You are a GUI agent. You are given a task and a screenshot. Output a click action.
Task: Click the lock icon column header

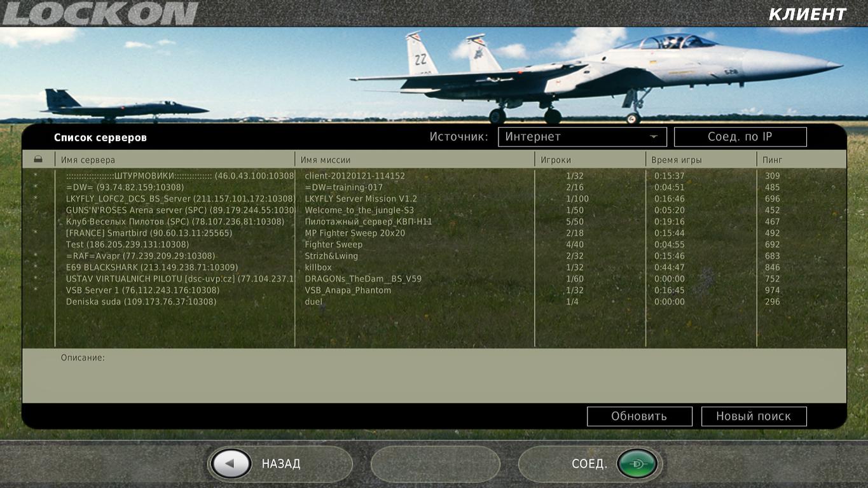[38, 160]
